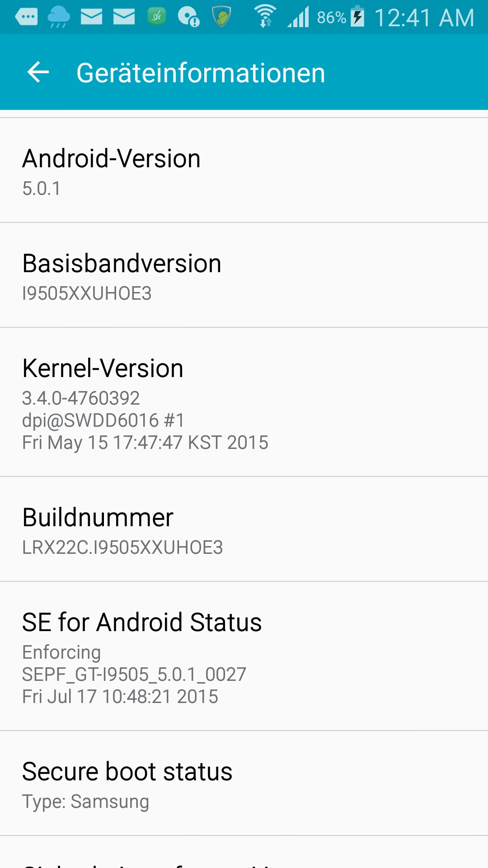
Task: Tap the Wi-Fi status icon
Action: coord(265,16)
